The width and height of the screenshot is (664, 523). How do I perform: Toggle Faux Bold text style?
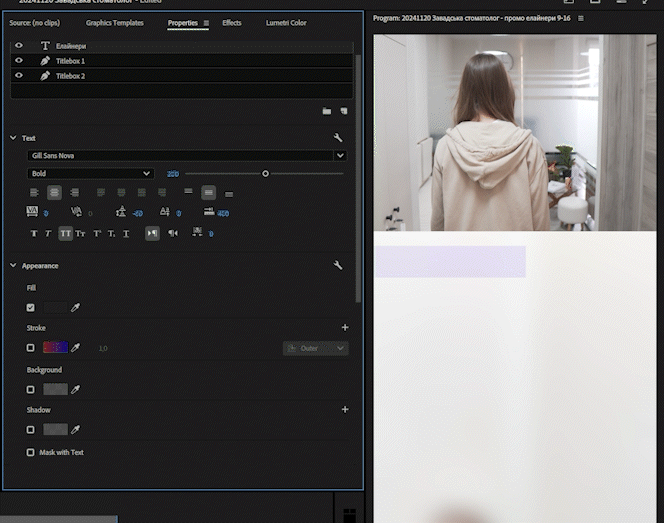(x=34, y=233)
